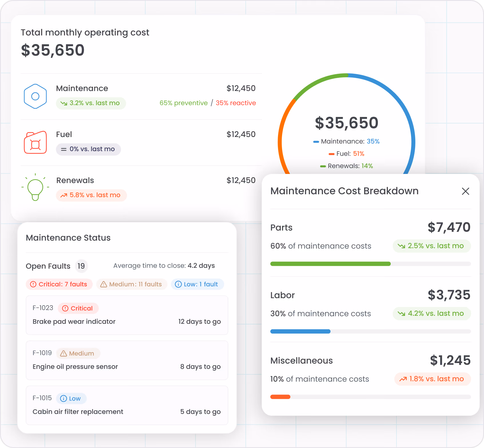Click the 65% preventive text
The width and height of the screenshot is (484, 448).
coord(184,103)
